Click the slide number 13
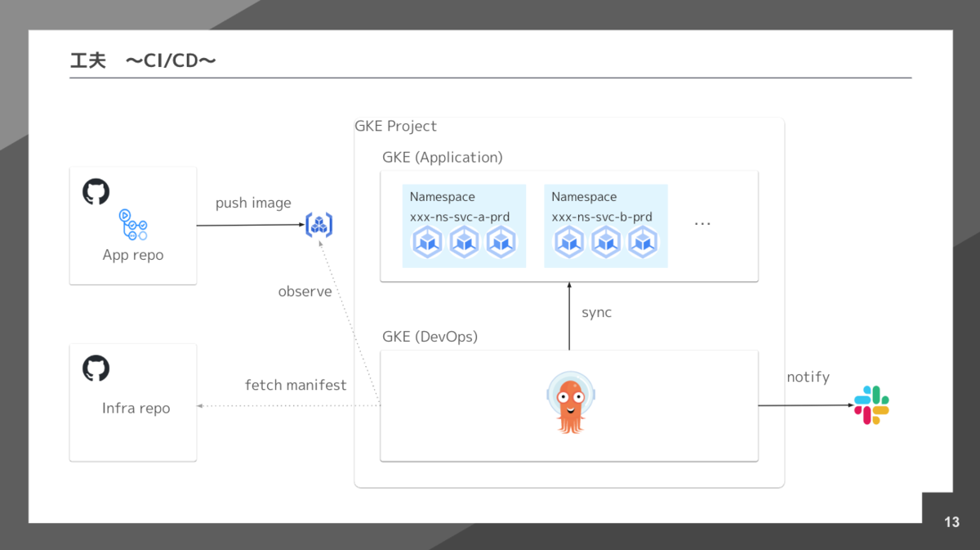The image size is (980, 550). point(951,522)
